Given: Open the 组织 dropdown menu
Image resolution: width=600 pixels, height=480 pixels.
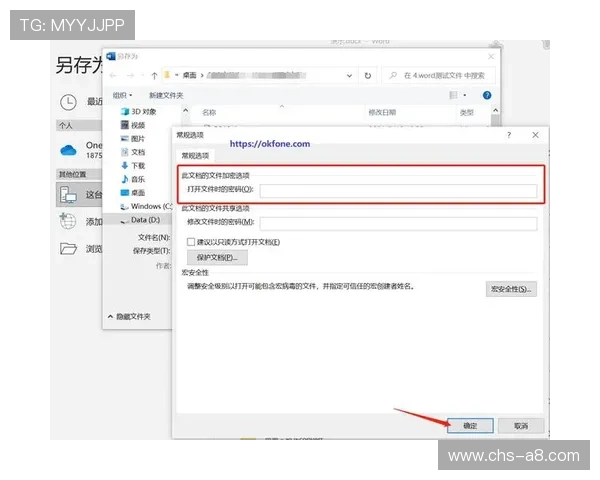Looking at the screenshot, I should tap(122, 95).
